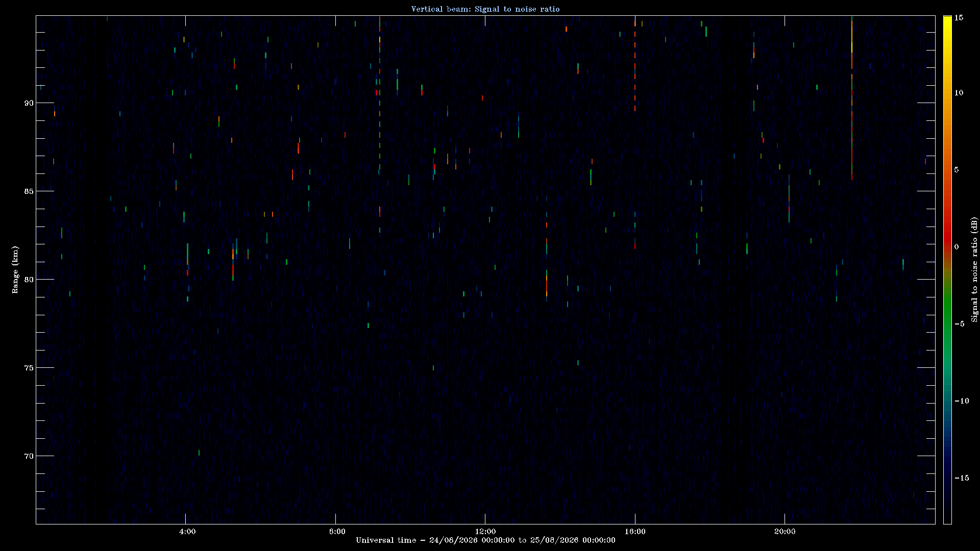Image resolution: width=980 pixels, height=551 pixels.
Task: Click the dashed orange echo streak at 16:00
Action: tap(635, 71)
